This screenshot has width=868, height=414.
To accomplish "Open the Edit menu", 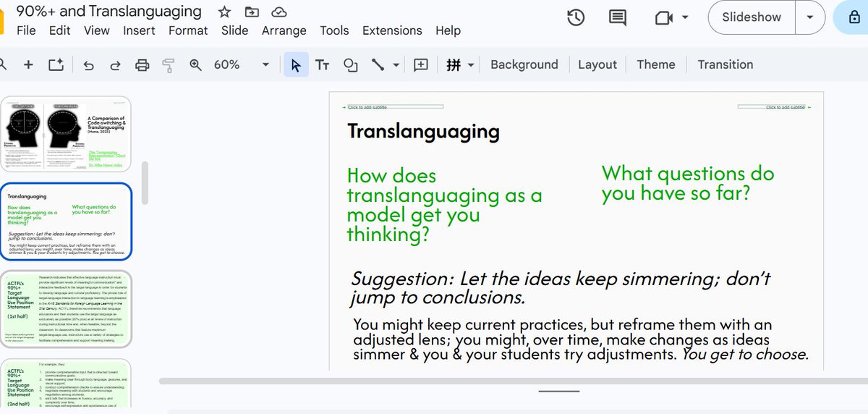I will point(60,30).
